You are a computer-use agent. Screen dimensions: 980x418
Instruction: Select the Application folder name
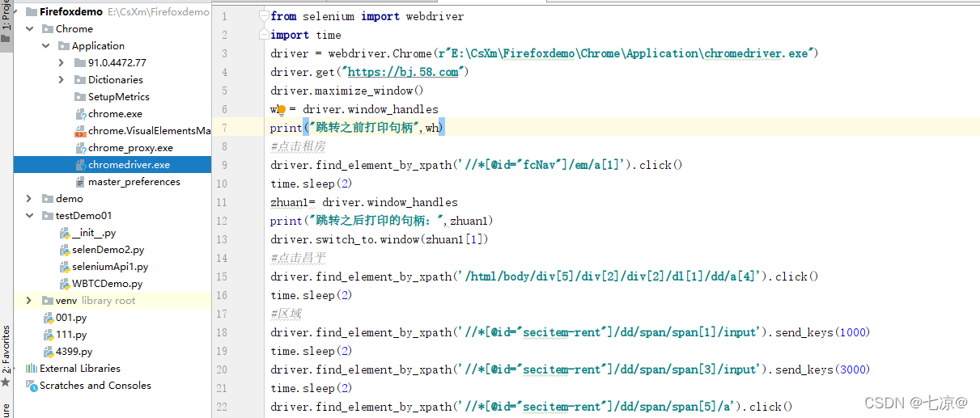click(98, 46)
